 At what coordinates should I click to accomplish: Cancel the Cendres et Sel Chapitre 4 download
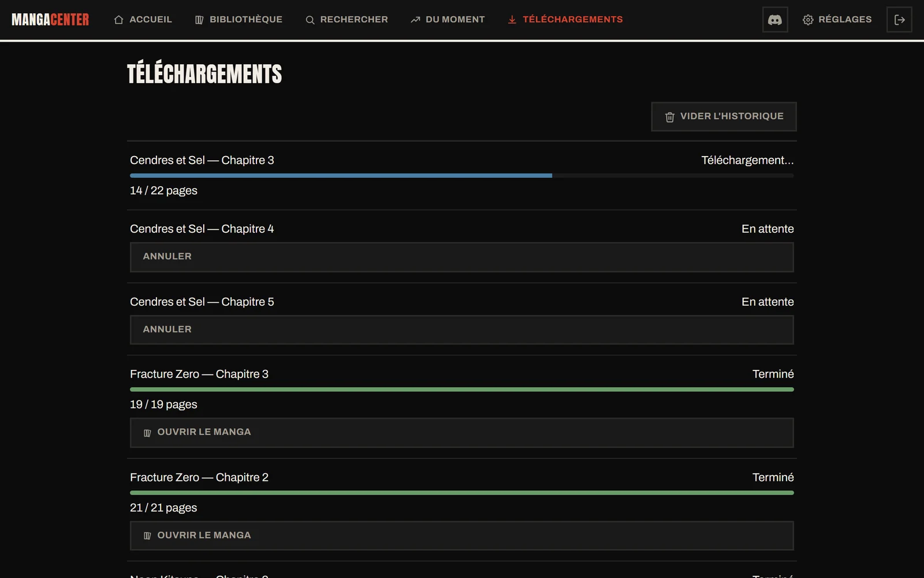pos(462,257)
